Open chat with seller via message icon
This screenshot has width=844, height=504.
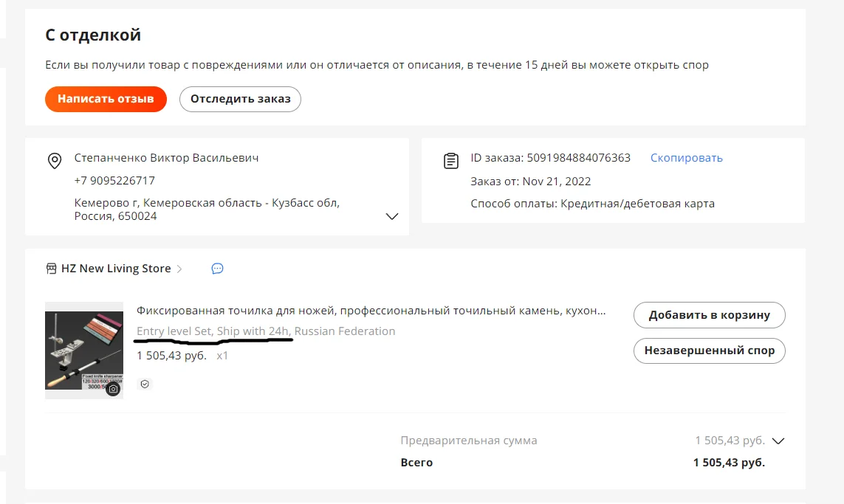click(x=217, y=269)
